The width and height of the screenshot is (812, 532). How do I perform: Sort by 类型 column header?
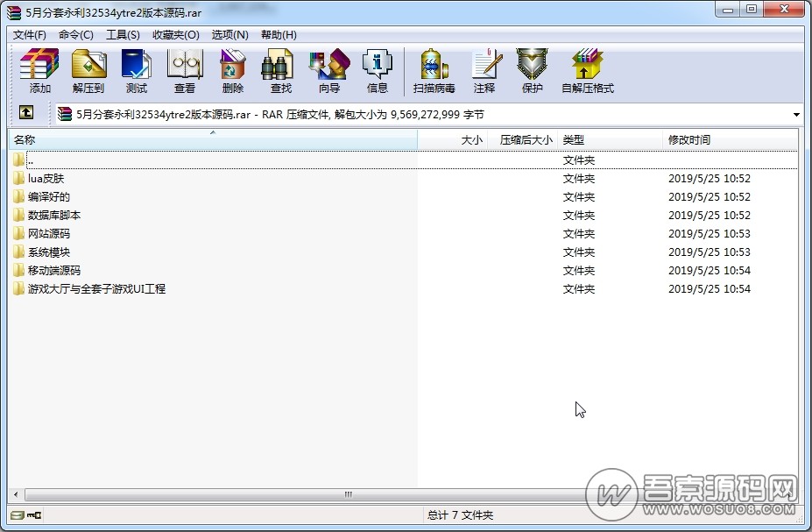pos(610,140)
